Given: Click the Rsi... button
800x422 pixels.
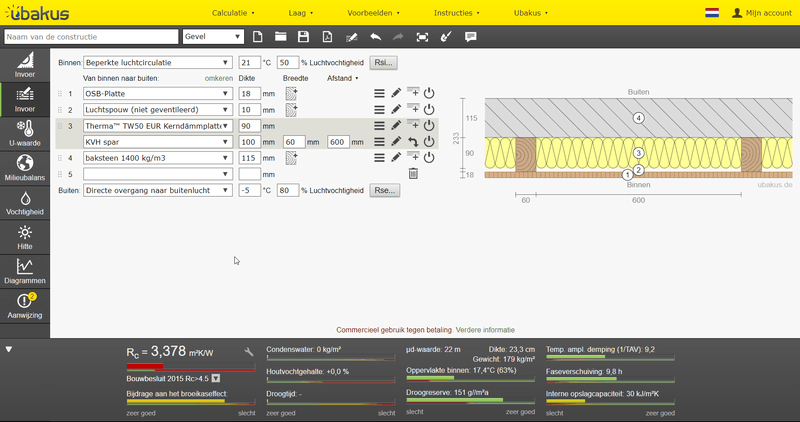Looking at the screenshot, I should point(384,63).
